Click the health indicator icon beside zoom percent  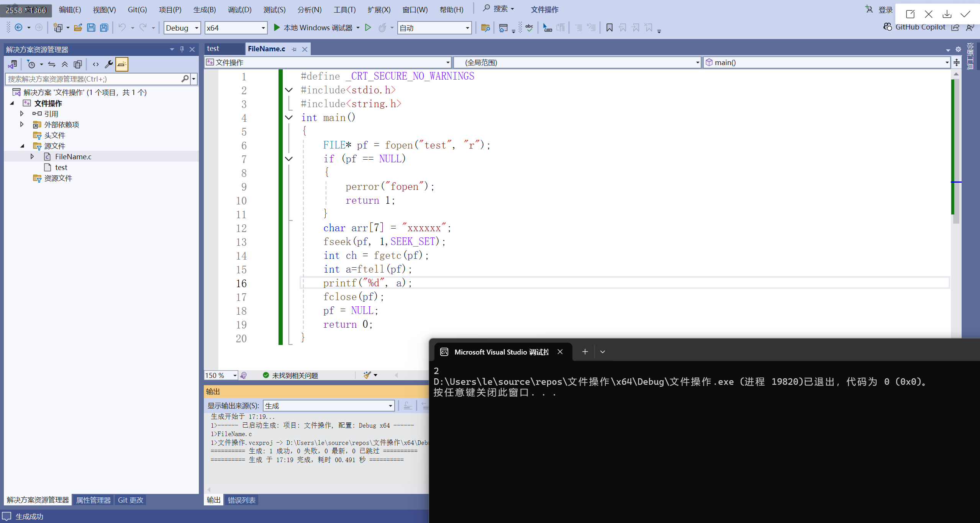pos(244,375)
